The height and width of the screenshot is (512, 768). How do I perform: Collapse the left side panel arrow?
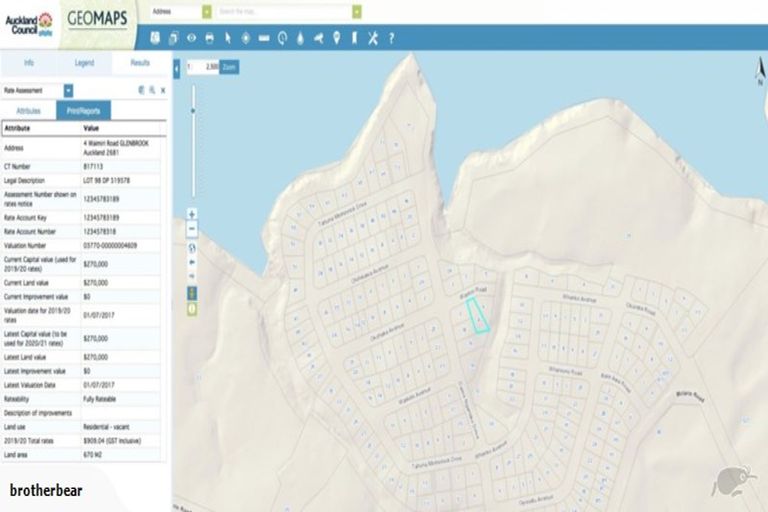[x=177, y=68]
